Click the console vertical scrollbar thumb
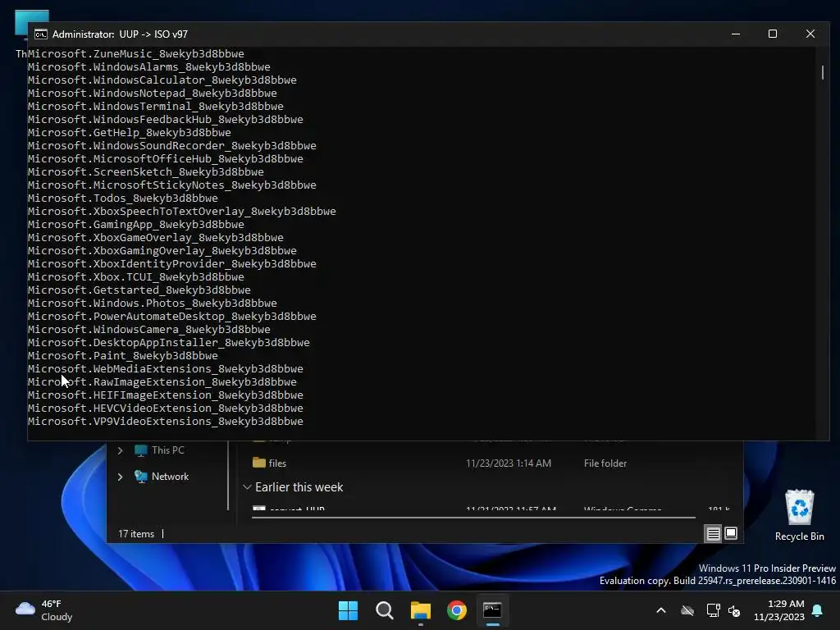The height and width of the screenshot is (630, 840). (x=822, y=72)
